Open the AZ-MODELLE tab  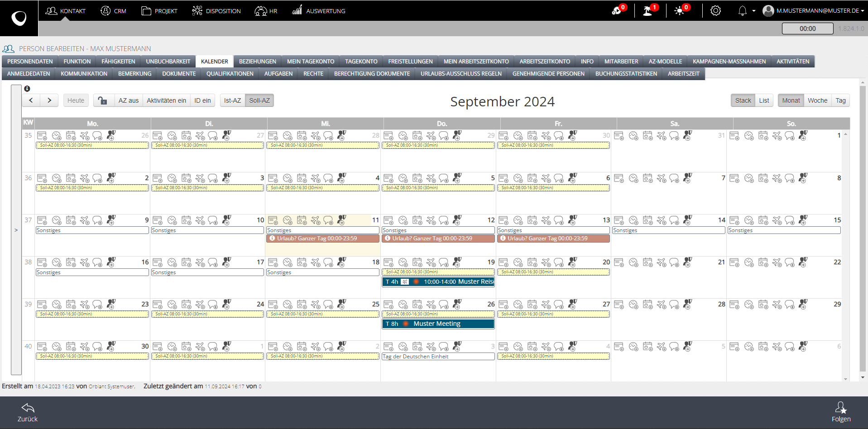[665, 62]
